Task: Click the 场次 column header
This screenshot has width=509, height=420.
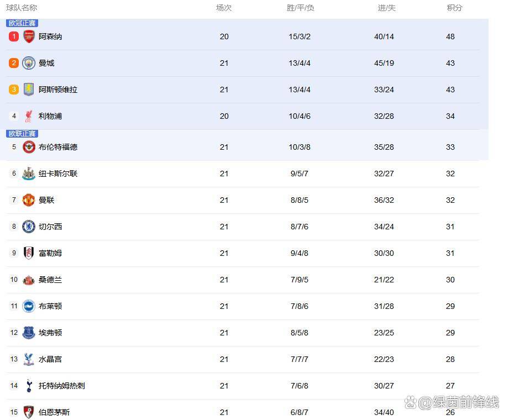Action: tap(224, 8)
